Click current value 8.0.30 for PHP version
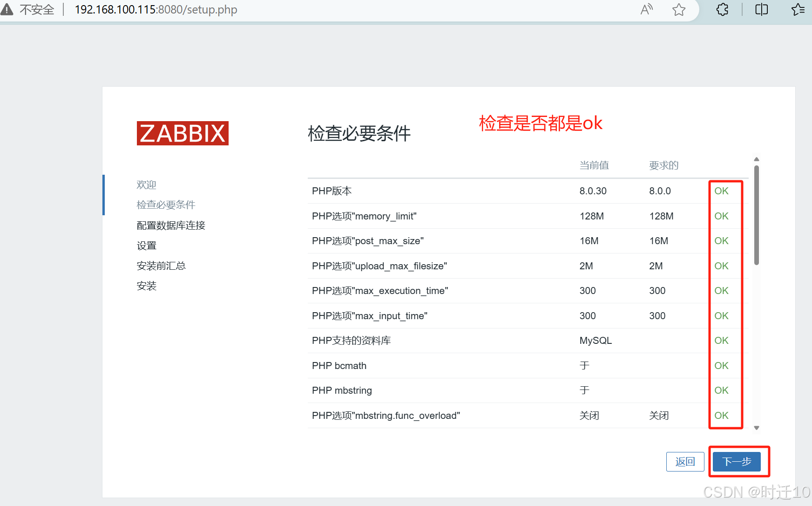Screen dimensions: 812x506 click(x=593, y=191)
